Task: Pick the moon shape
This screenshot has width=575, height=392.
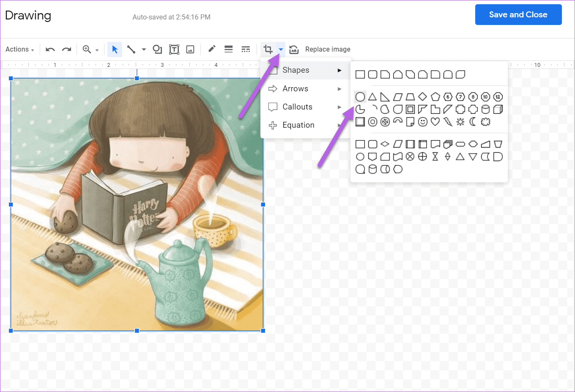Action: (473, 122)
